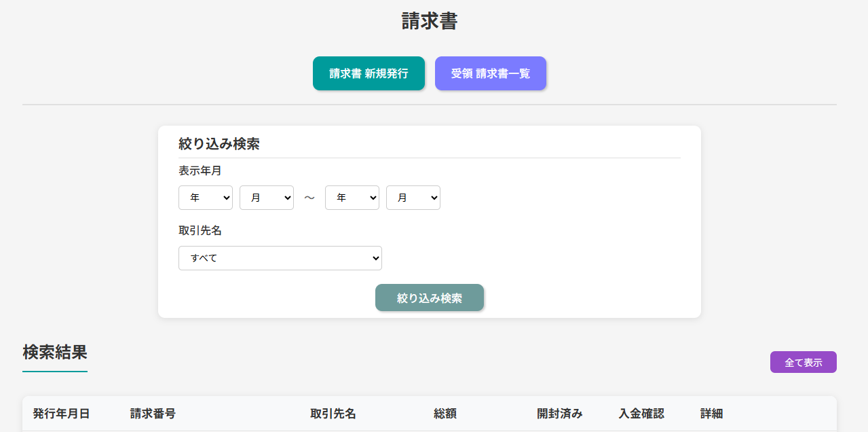
Task: Click the 発行年月日 column header
Action: 61,414
